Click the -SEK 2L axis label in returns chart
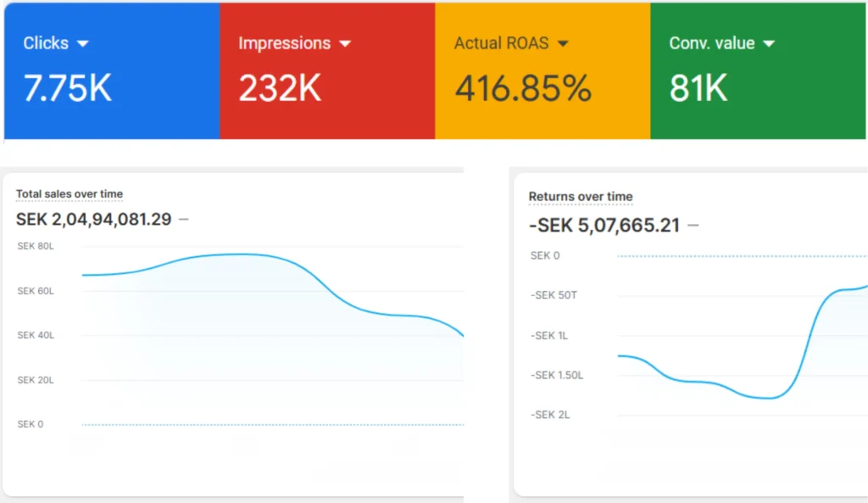868x503 pixels. (550, 415)
